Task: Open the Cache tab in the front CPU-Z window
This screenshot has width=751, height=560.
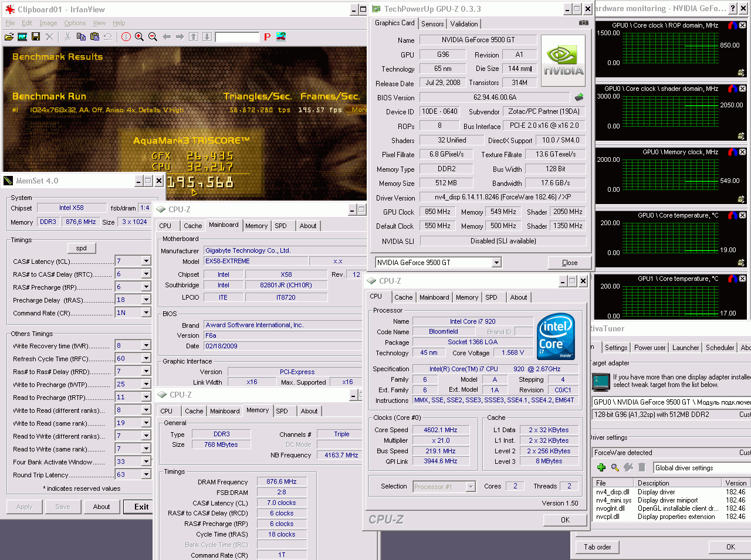Action: (404, 297)
